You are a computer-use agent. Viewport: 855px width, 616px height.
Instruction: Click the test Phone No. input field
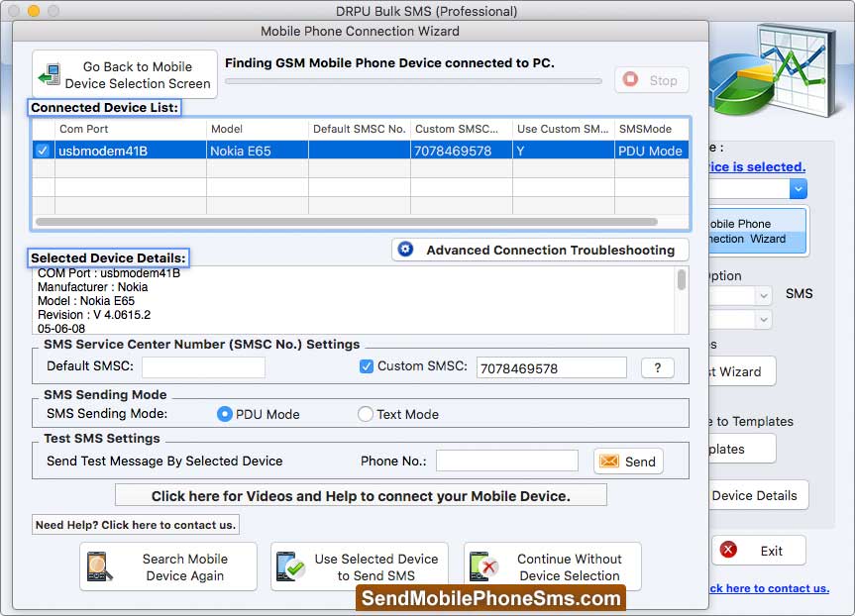click(x=507, y=461)
